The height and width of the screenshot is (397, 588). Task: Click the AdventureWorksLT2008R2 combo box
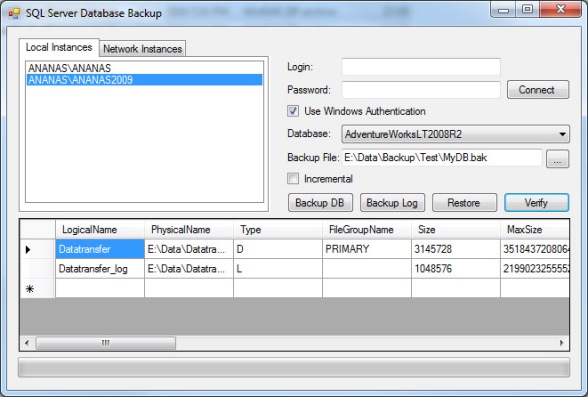pyautogui.click(x=455, y=134)
